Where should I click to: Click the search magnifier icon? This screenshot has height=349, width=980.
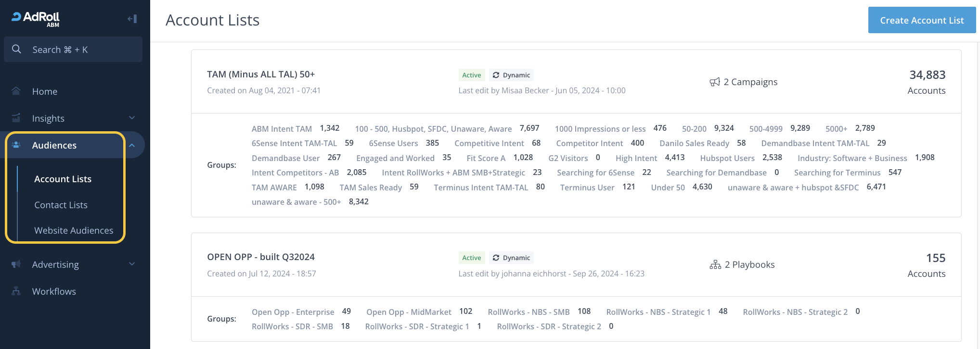[16, 50]
